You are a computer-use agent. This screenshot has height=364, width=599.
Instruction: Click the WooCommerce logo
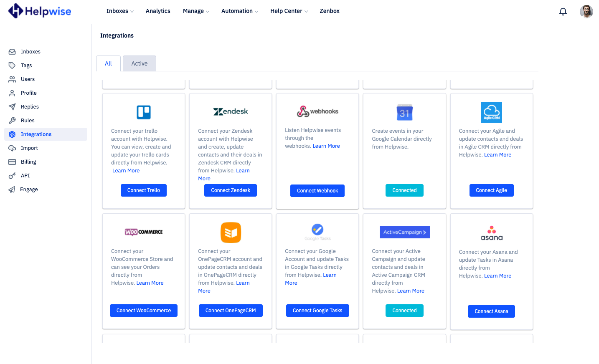(144, 232)
